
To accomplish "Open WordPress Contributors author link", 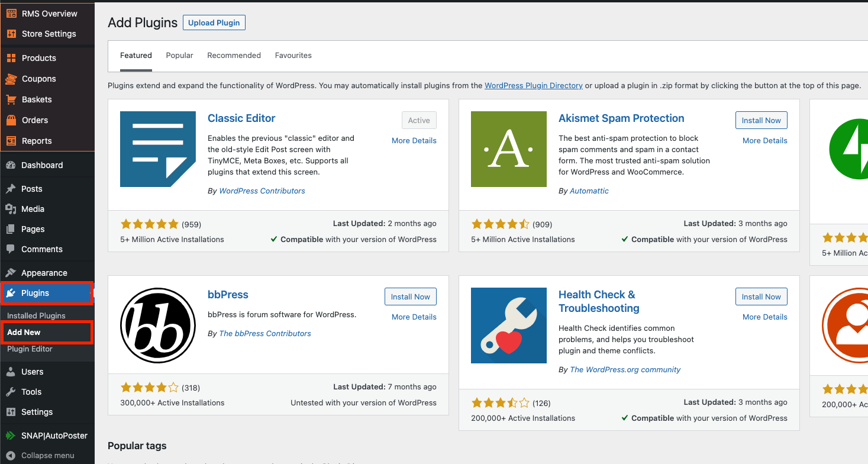I will [262, 191].
